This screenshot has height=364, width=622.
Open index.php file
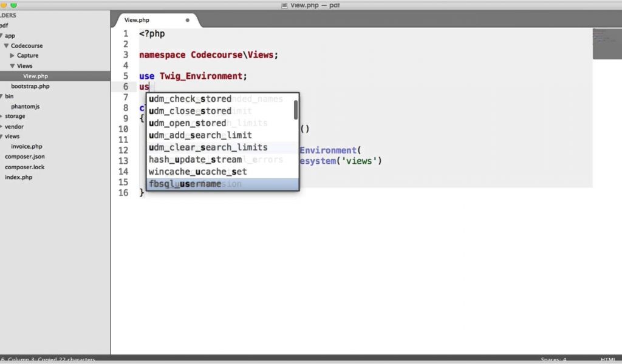coord(19,177)
